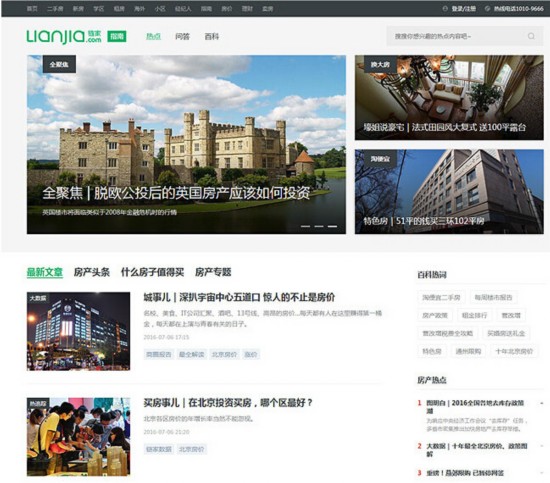
Task: Click the 北京房价 tag under the 买房事儿 article
Action: 192,449
